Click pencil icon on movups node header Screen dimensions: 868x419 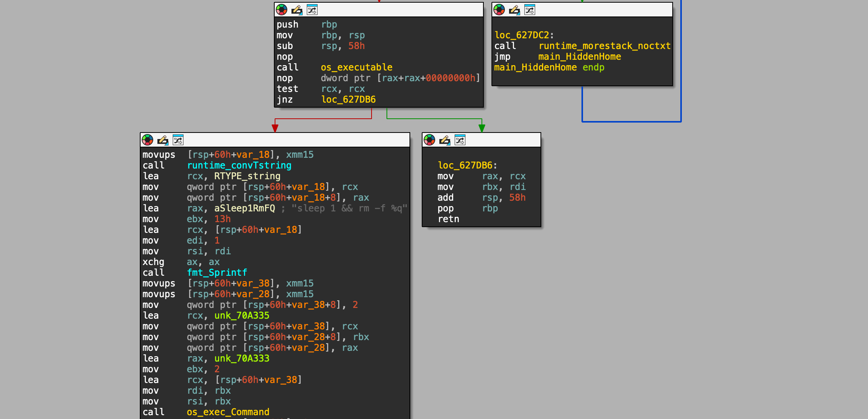162,140
